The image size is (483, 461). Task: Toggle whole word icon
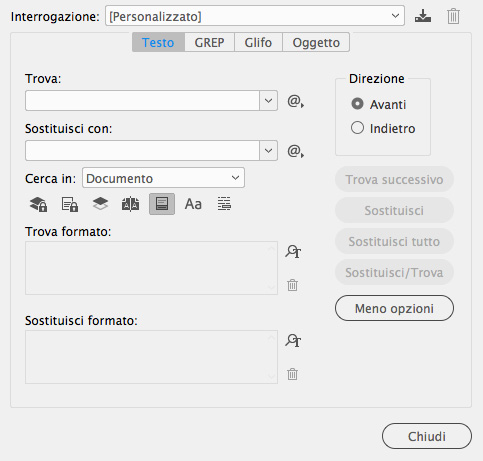(x=224, y=204)
